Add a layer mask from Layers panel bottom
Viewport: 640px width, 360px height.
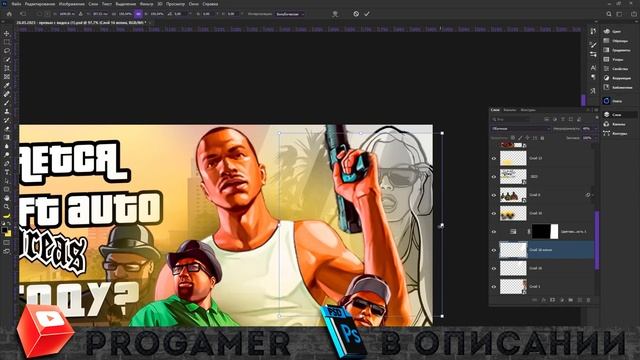coord(552,300)
